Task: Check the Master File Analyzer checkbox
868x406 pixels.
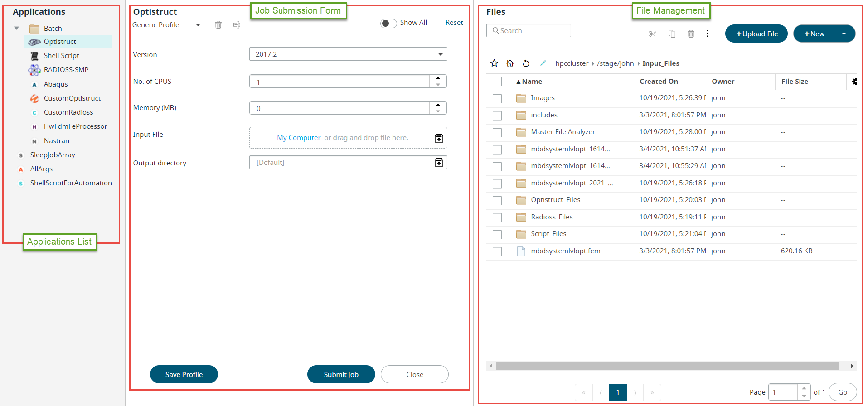Action: click(497, 132)
